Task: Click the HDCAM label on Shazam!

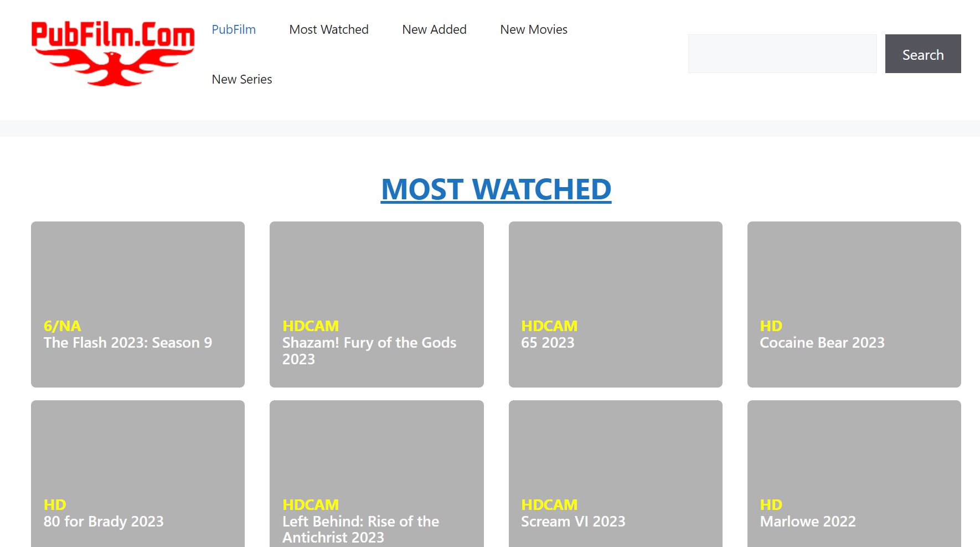Action: point(311,326)
